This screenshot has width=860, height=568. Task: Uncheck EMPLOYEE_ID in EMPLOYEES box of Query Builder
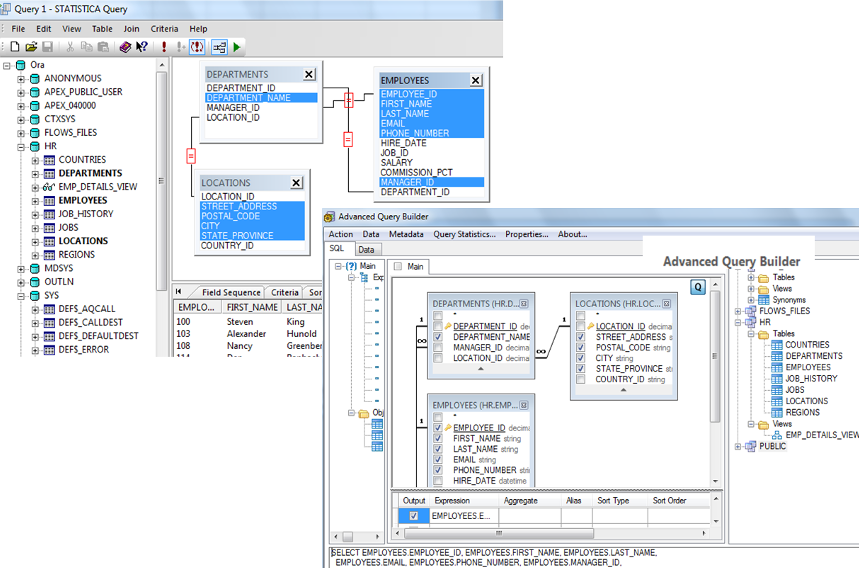point(438,428)
